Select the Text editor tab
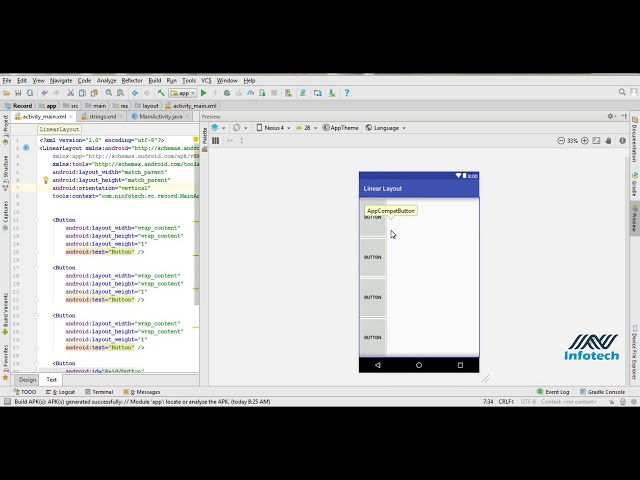The width and height of the screenshot is (640, 480). click(x=51, y=380)
